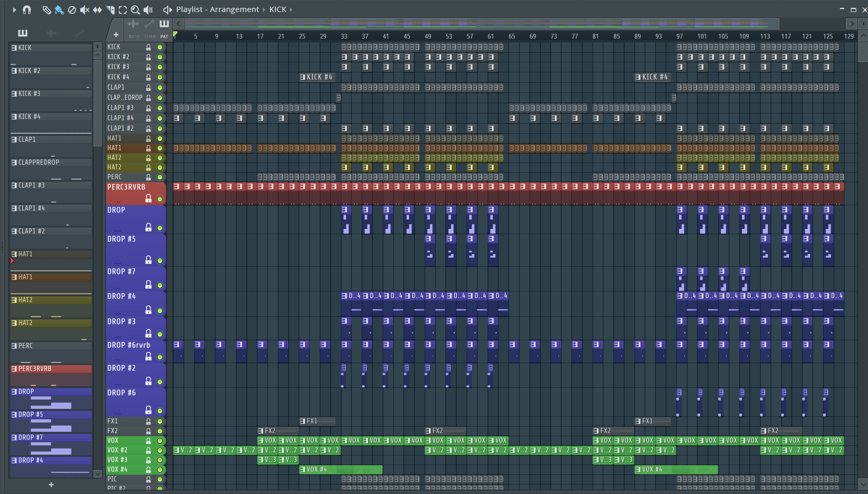Toggle lock on DROP #5 track

click(148, 260)
